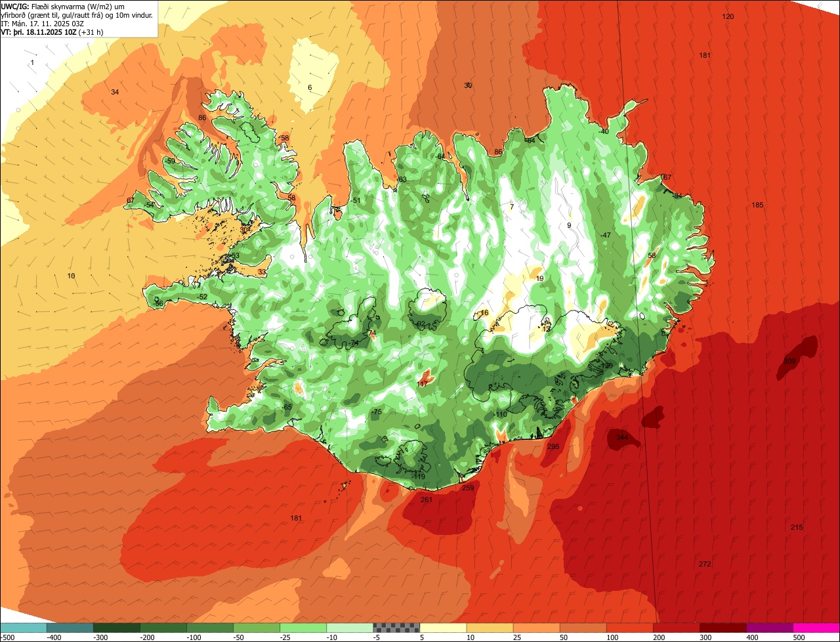Click the -75 value in southwest Iceland

coord(376,412)
